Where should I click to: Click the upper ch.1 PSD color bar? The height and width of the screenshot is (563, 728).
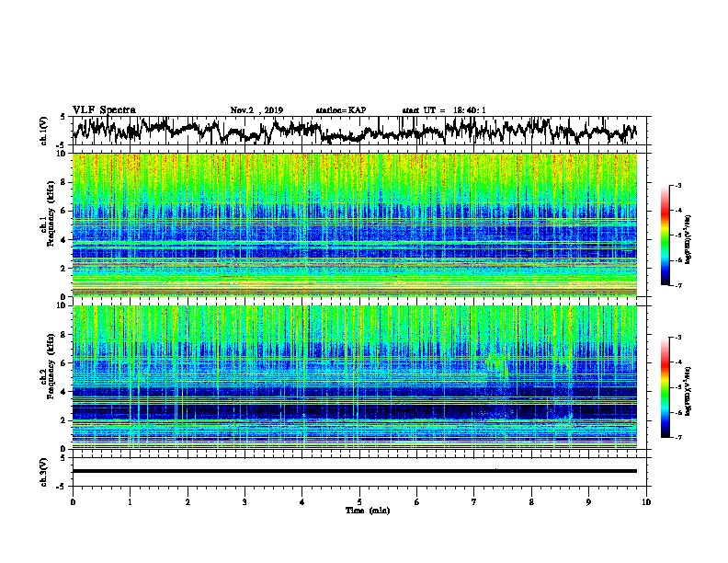[665, 236]
